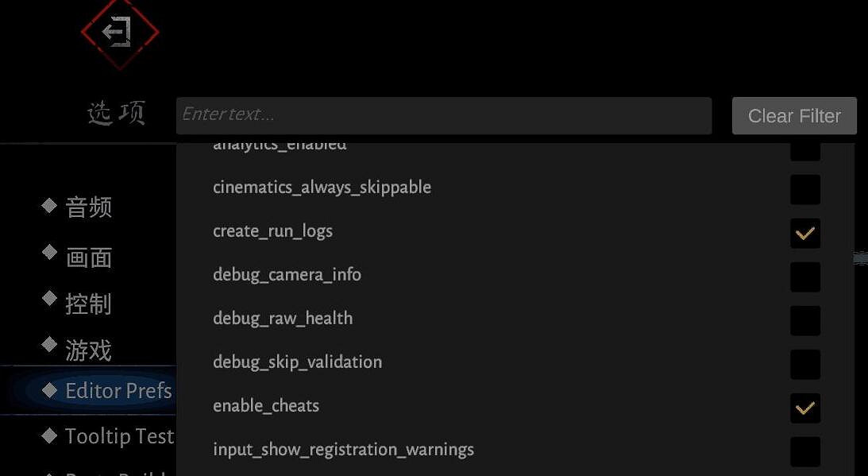
Task: Click diamond bullet next to 控制
Action: pyautogui.click(x=50, y=300)
